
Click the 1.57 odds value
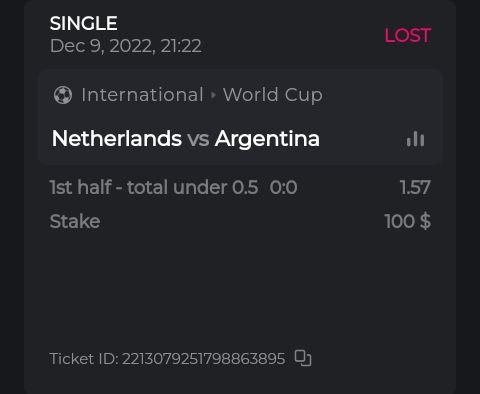(415, 187)
